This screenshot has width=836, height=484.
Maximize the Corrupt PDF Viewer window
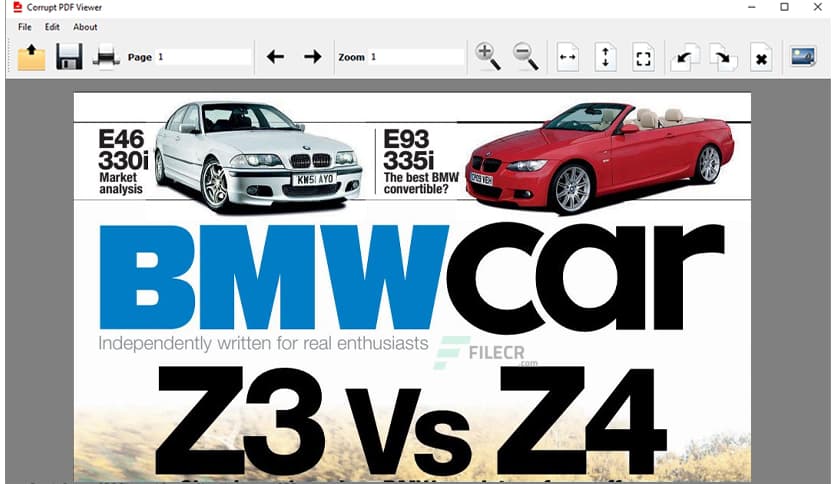[784, 7]
